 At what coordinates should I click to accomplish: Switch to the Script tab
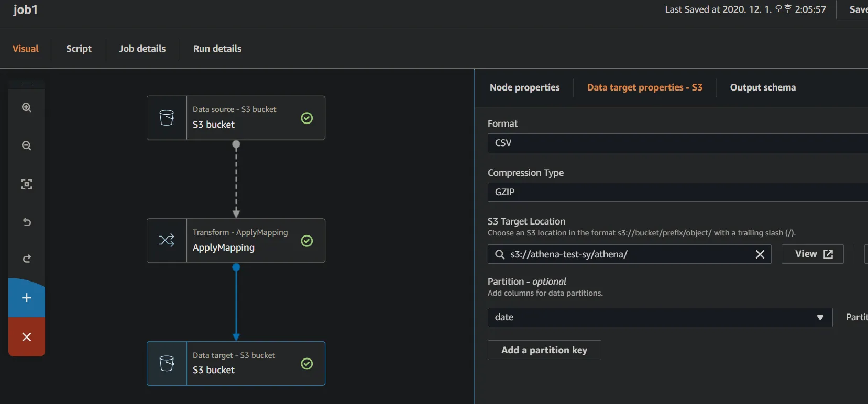[x=79, y=49]
